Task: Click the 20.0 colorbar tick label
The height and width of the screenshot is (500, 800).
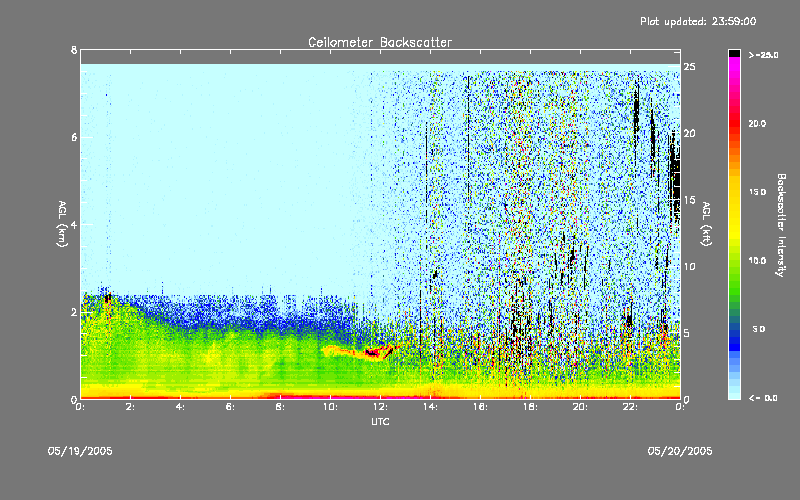Action: [757, 124]
